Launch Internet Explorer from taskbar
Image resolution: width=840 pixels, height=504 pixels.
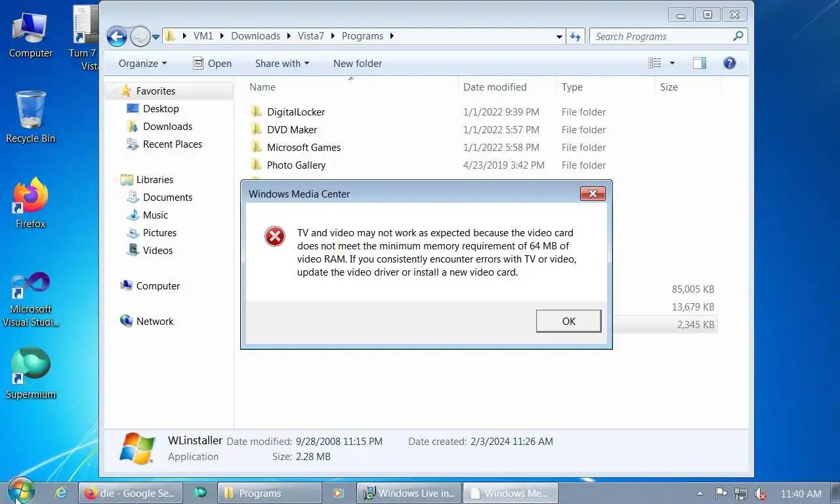pyautogui.click(x=61, y=493)
